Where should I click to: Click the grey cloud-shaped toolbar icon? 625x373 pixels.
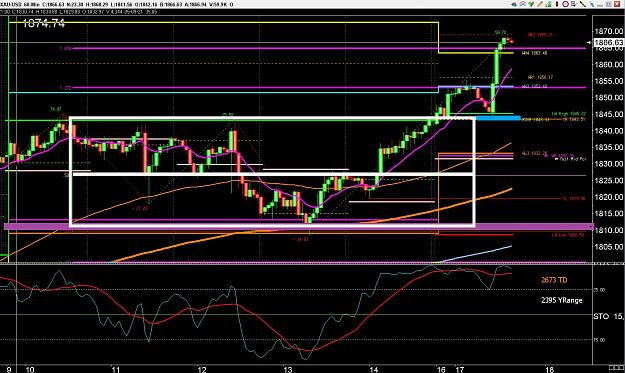(600, 5)
